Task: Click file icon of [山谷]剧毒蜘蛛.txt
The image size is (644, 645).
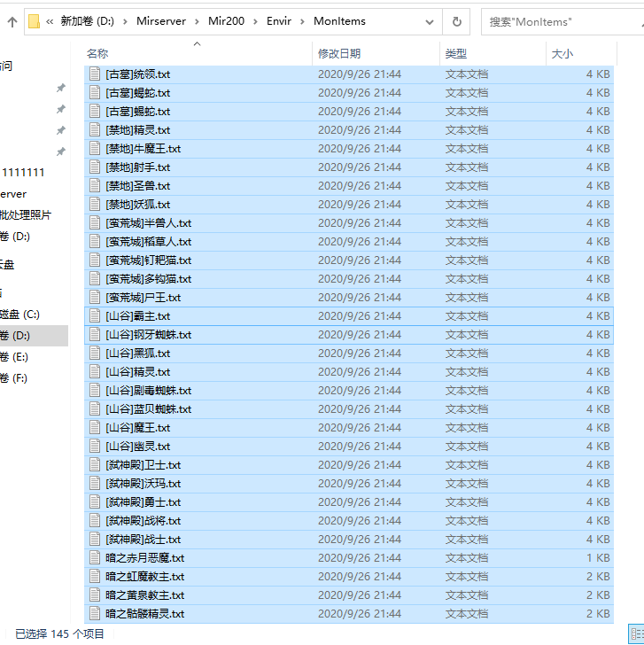Action: (95, 391)
